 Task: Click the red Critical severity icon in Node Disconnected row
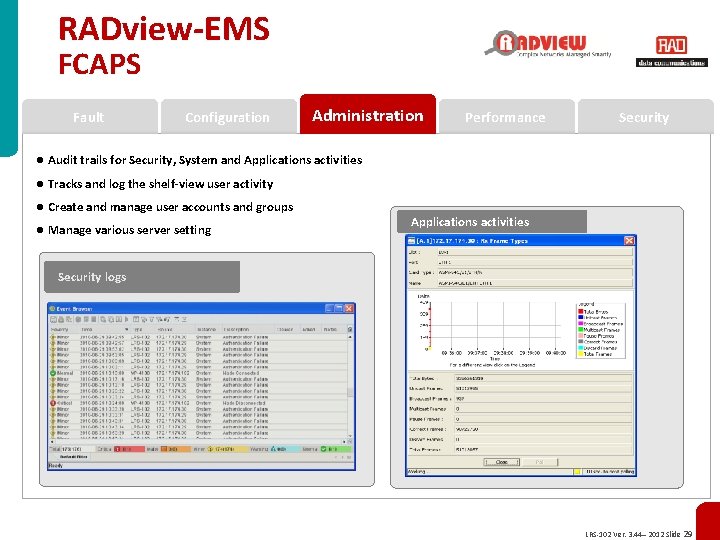point(53,403)
